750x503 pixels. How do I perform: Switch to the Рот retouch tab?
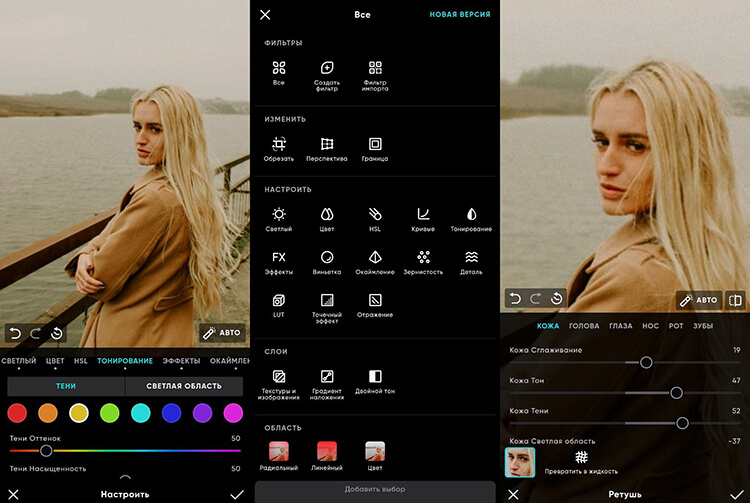(x=676, y=326)
